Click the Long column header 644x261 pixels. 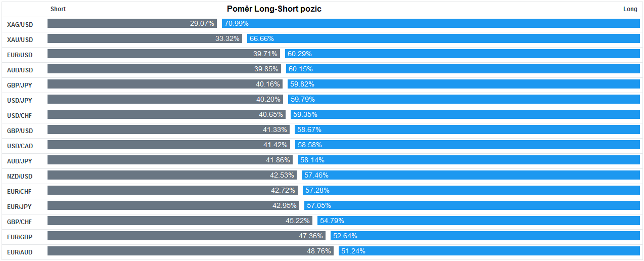(x=630, y=9)
